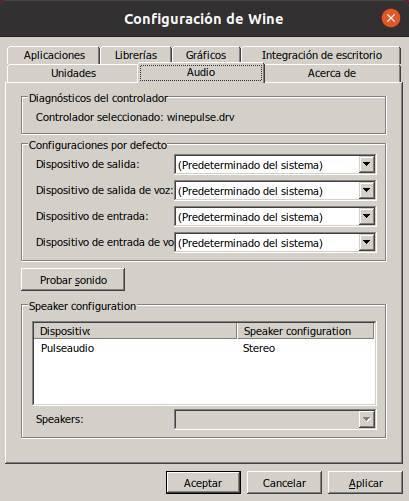
Task: Click the Probar sonido button
Action: (x=73, y=280)
